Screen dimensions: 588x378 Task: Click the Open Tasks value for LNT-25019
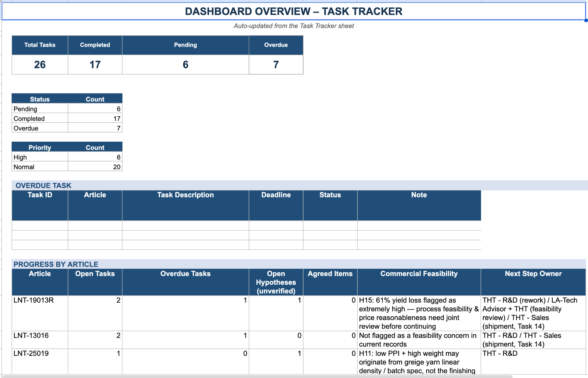(95, 362)
